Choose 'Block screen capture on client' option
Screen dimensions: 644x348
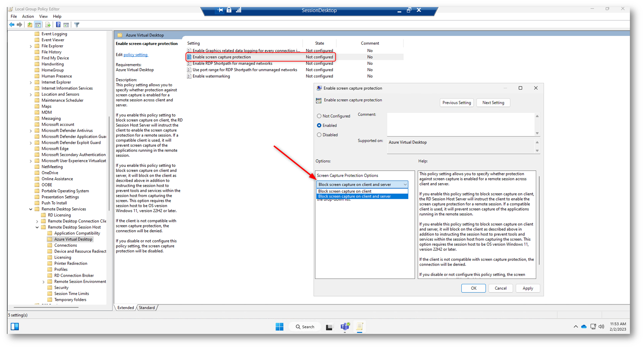[362, 191]
